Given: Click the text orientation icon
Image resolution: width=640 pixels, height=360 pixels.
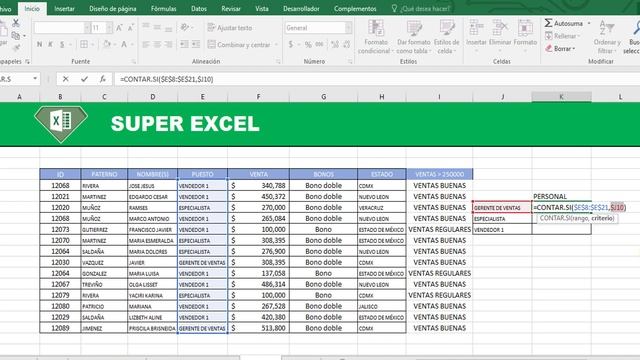Looking at the screenshot, I should coord(185,27).
